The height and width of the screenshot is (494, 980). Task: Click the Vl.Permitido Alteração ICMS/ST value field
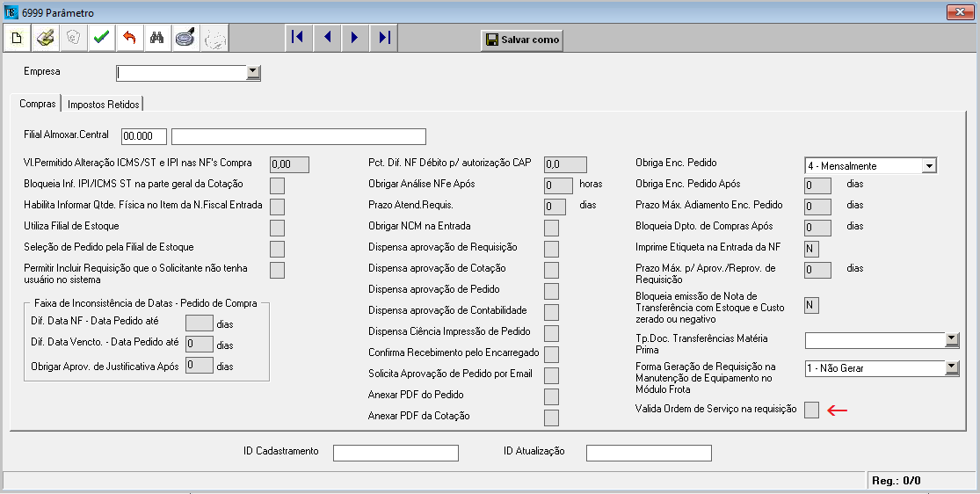click(289, 164)
